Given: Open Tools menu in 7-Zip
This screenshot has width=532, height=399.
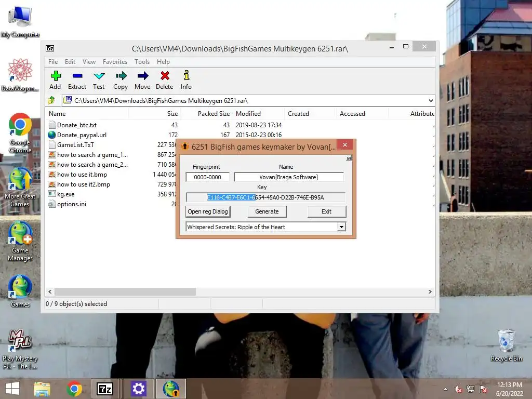Looking at the screenshot, I should pos(142,62).
